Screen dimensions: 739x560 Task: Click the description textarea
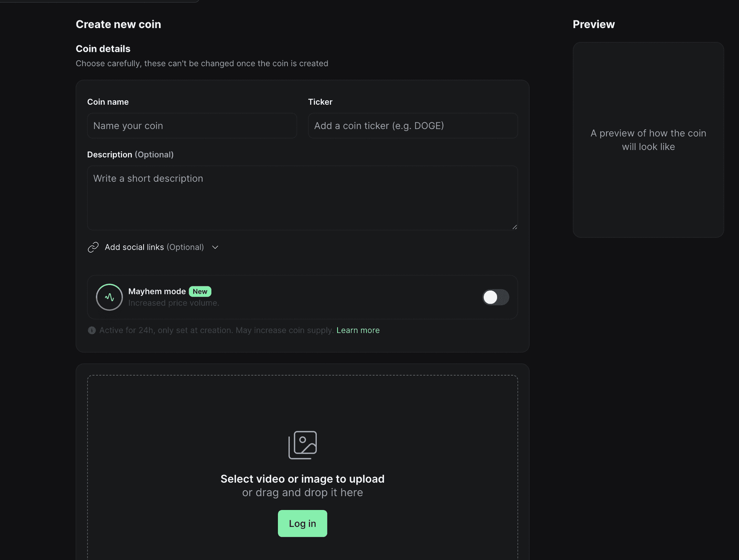click(x=303, y=198)
